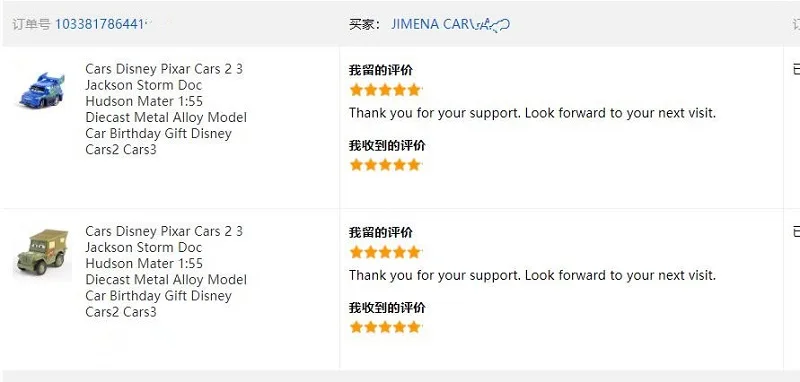This screenshot has height=382, width=800.
Task: Select first 'Thank you for your support' review text
Action: tap(532, 113)
